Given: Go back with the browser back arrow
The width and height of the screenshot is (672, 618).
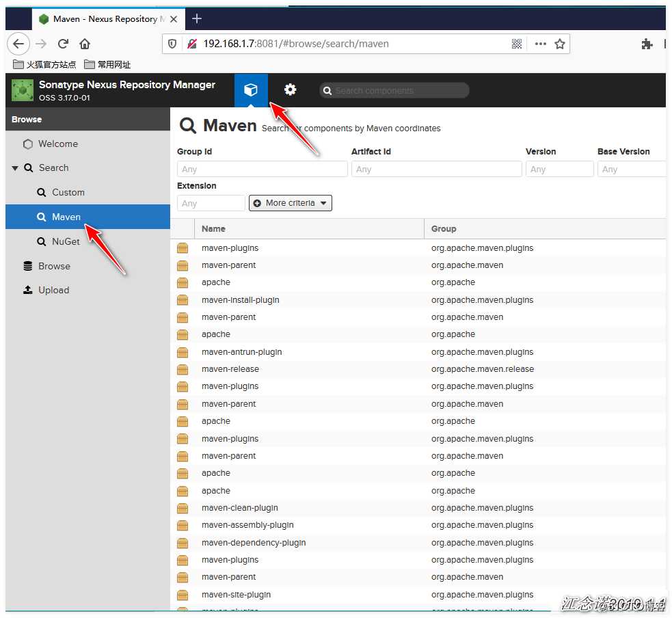Looking at the screenshot, I should pyautogui.click(x=18, y=44).
